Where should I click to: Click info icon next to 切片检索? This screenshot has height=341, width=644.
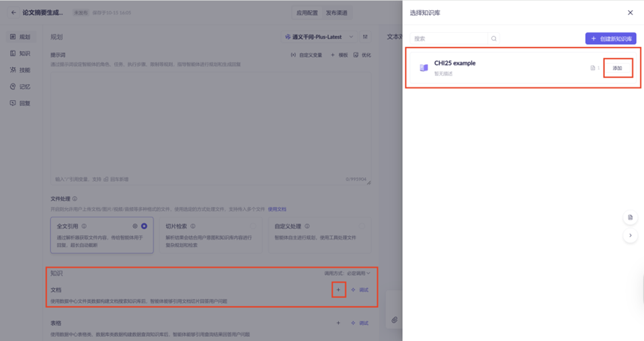(193, 226)
